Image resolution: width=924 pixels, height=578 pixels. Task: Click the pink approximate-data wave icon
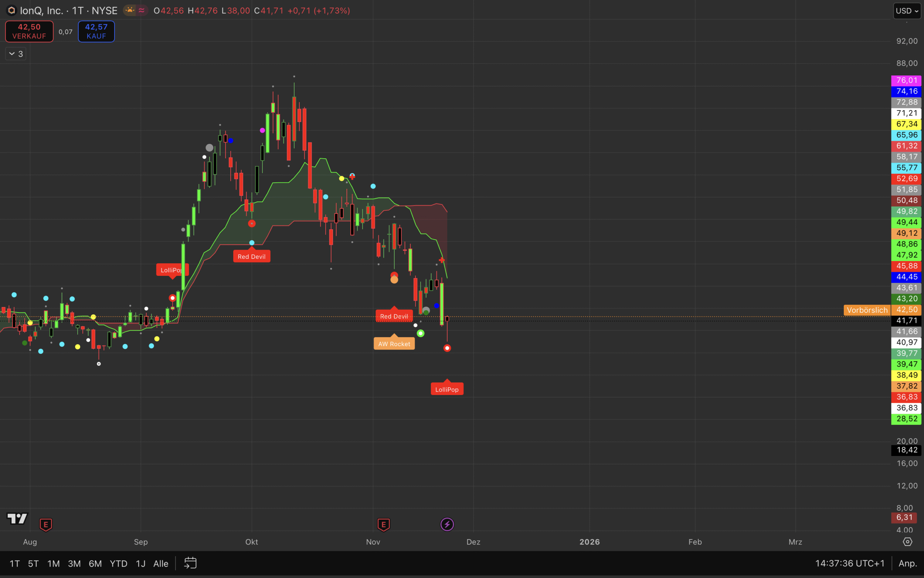click(142, 10)
